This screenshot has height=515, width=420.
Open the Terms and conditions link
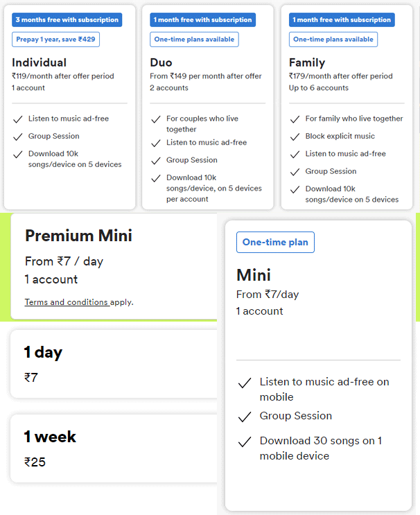coord(67,302)
